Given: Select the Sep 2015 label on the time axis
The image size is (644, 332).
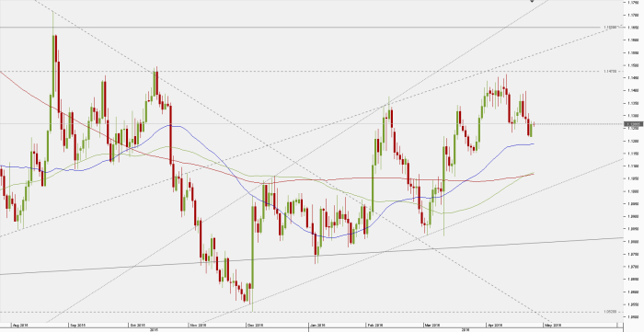Looking at the screenshot, I should [78, 325].
